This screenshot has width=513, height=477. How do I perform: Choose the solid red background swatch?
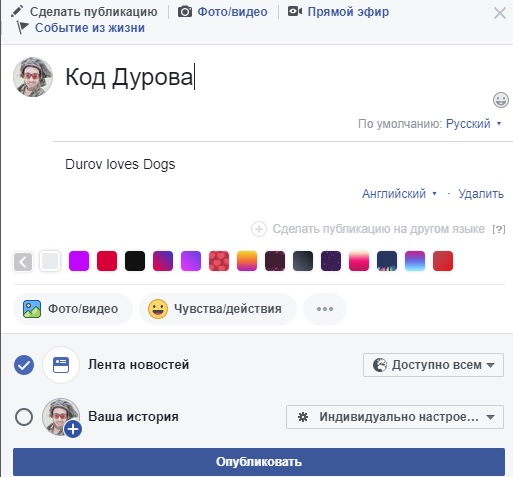coord(107,261)
